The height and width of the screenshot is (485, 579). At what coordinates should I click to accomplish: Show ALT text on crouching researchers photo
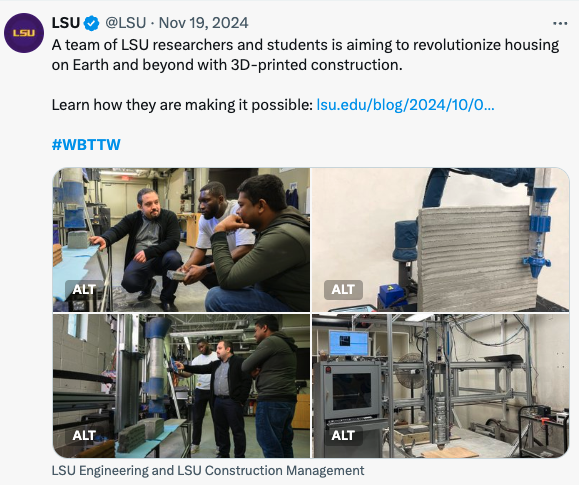84,290
